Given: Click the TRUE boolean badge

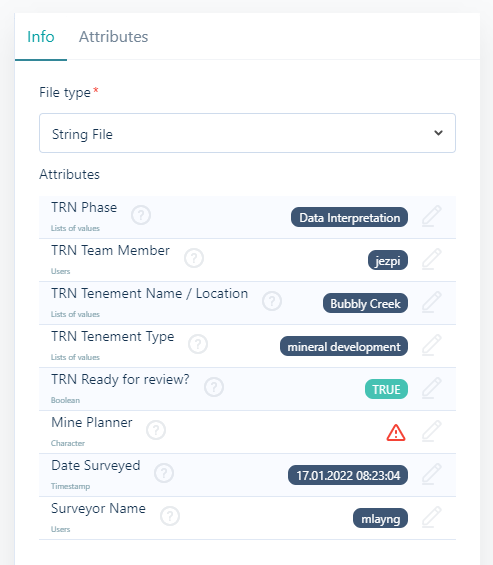Looking at the screenshot, I should (x=386, y=390).
